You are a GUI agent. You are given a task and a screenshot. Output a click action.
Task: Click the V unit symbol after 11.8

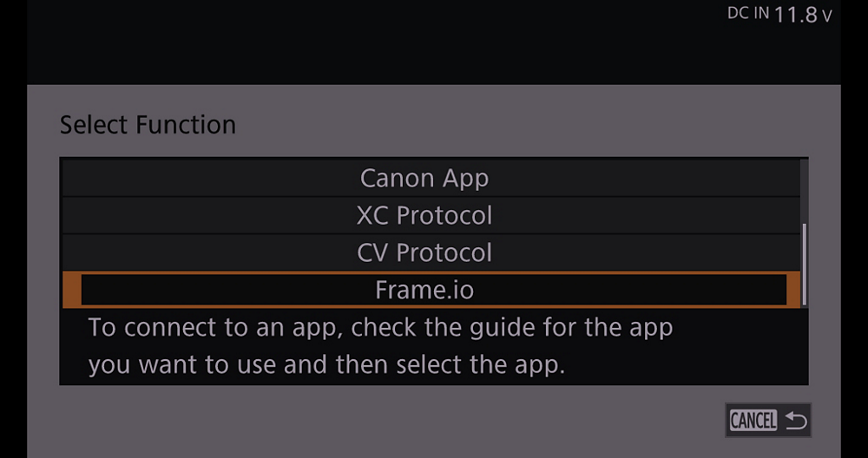[825, 16]
